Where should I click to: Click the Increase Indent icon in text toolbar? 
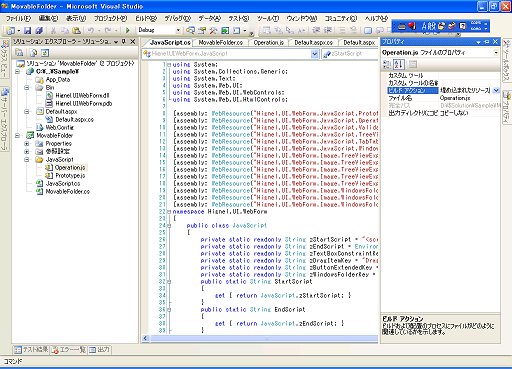pos(328,30)
